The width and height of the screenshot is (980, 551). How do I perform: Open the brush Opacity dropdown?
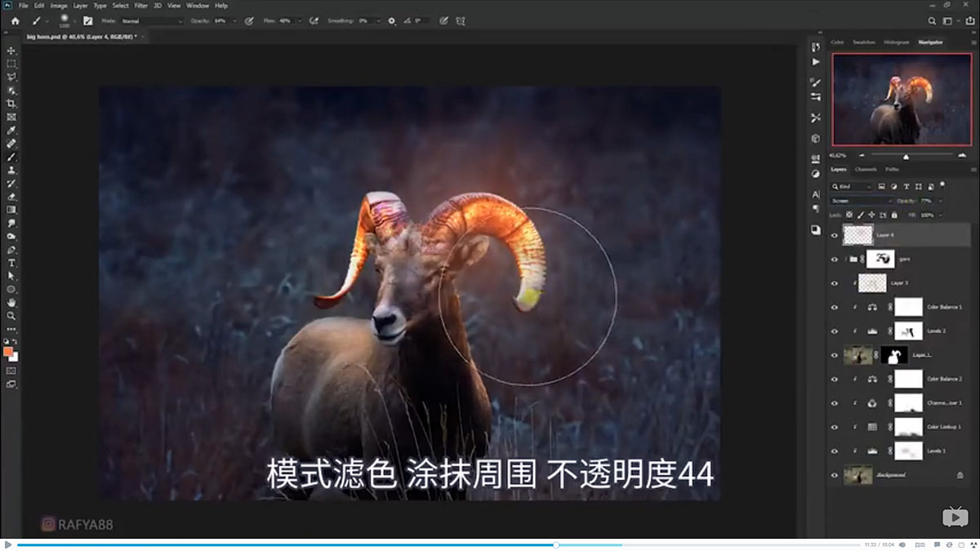[x=234, y=22]
